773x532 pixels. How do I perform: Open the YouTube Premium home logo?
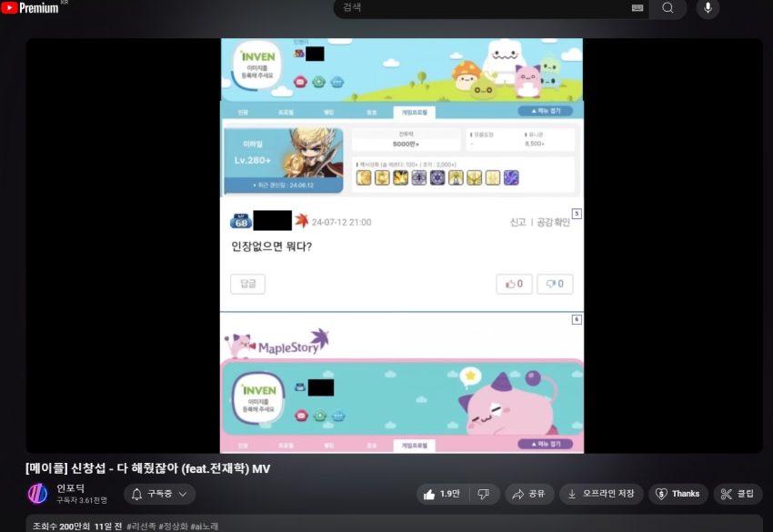31,7
